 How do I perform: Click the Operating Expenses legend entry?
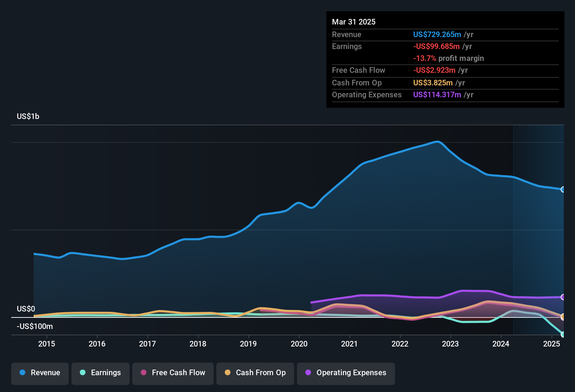click(346, 373)
